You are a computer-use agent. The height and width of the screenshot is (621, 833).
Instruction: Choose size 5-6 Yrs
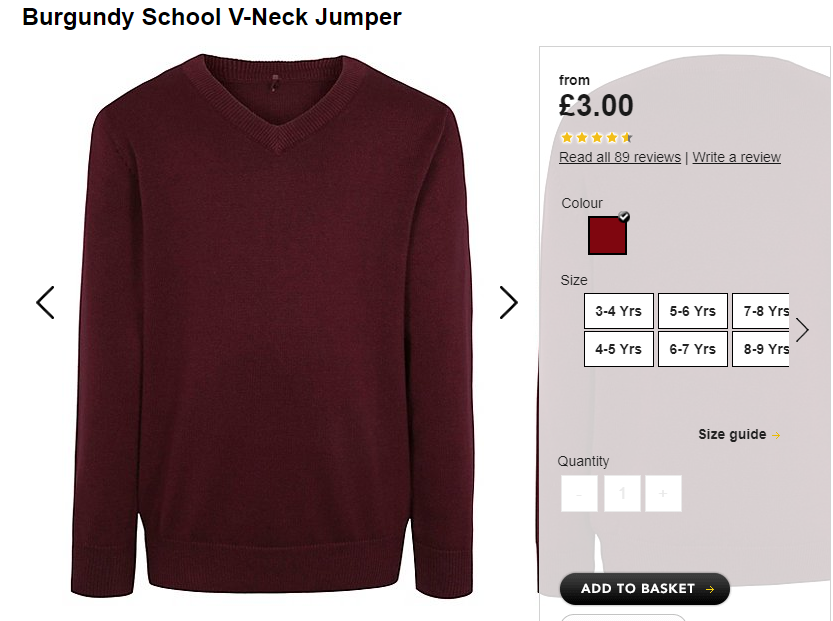pos(692,311)
